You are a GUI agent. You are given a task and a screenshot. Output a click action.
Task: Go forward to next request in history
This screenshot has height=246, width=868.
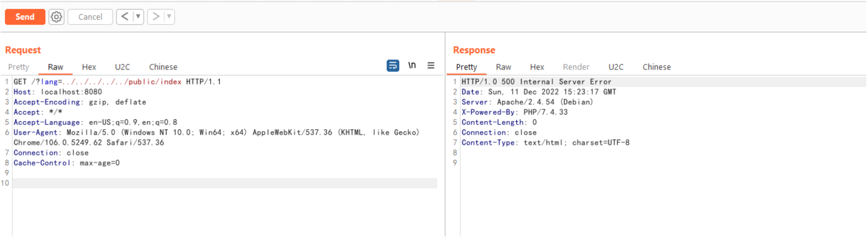[156, 17]
